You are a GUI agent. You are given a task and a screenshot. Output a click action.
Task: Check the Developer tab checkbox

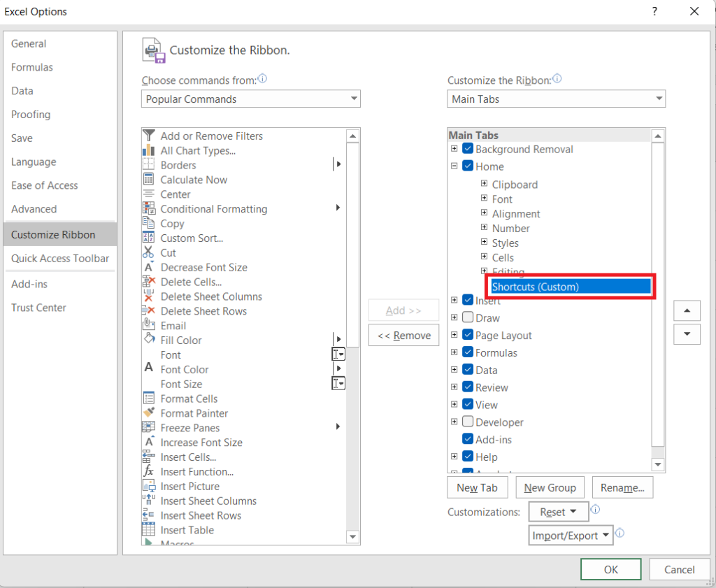point(467,422)
